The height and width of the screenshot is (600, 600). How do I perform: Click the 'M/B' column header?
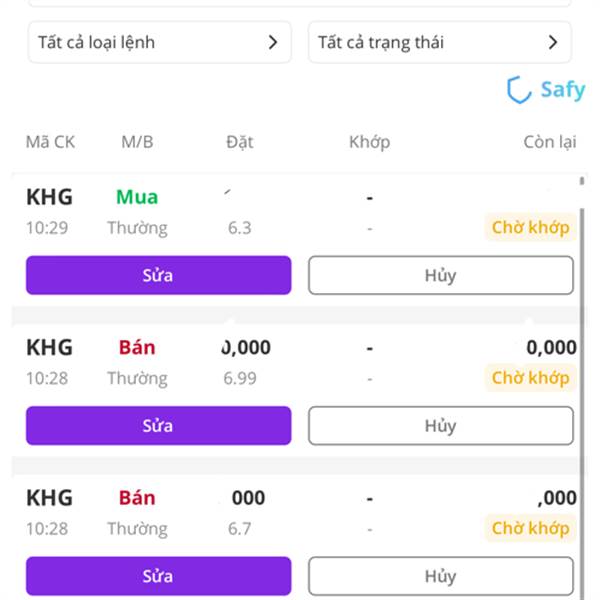[x=137, y=142]
